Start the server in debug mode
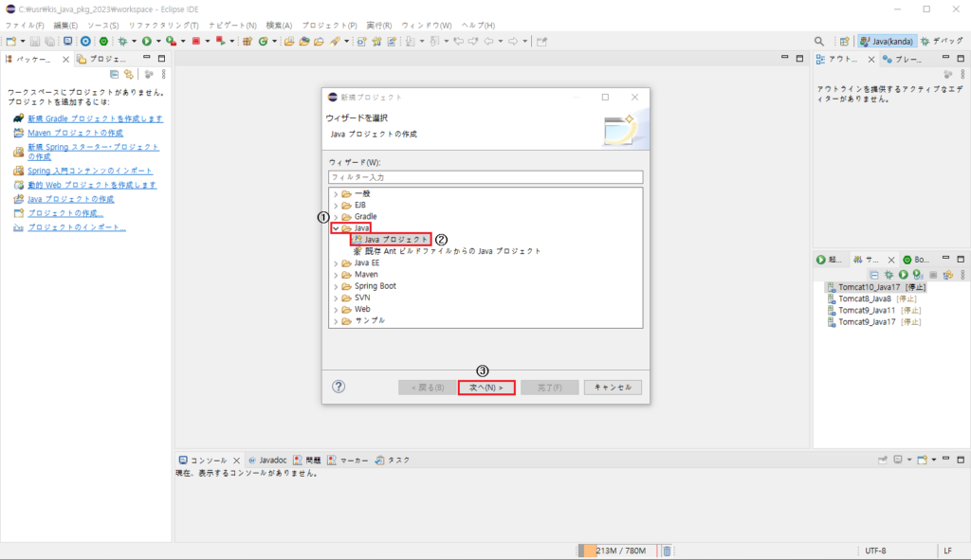This screenshot has height=560, width=971. 889,275
